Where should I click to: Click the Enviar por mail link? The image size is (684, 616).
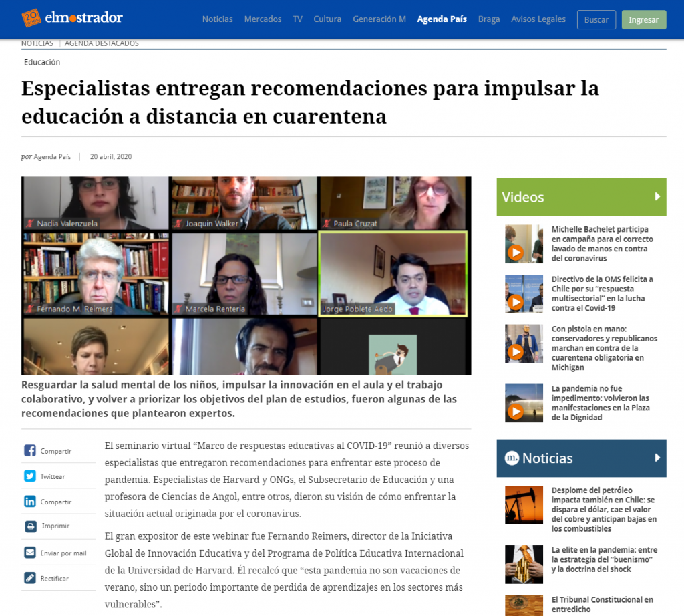(x=63, y=553)
